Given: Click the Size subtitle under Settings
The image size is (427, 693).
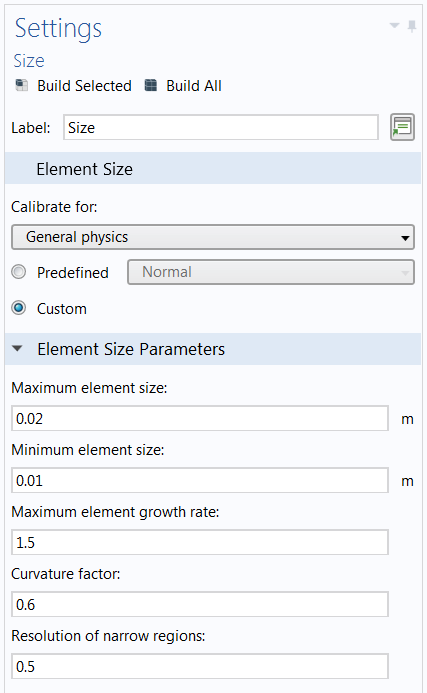Looking at the screenshot, I should (29, 61).
